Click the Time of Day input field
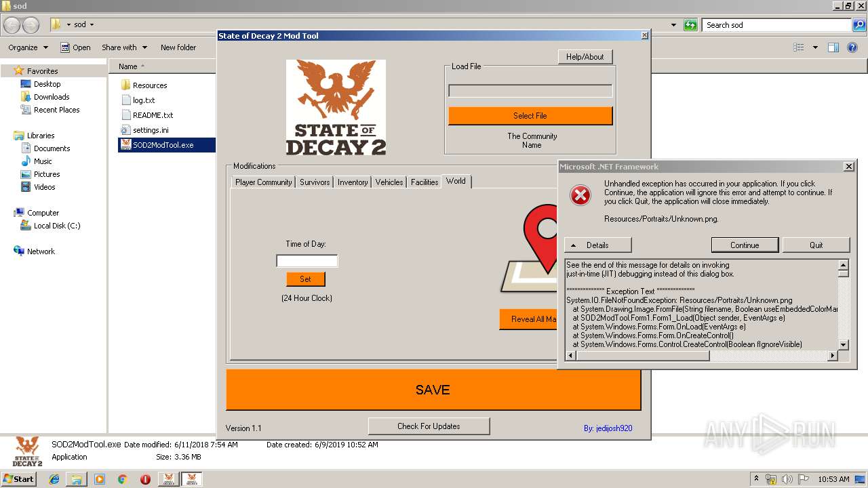The height and width of the screenshot is (488, 868). (307, 261)
